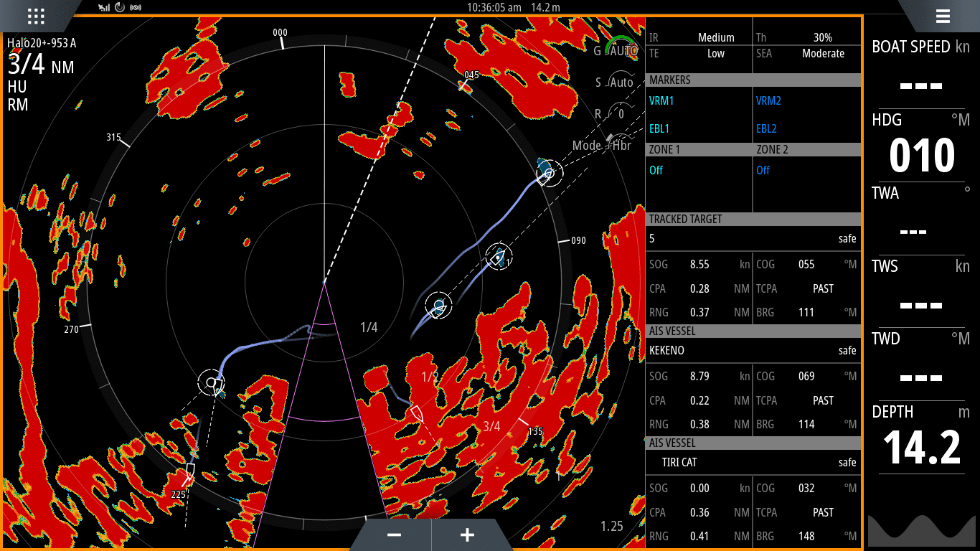980x551 pixels.
Task: Toggle Zone 1 guard zone Off
Action: [656, 170]
